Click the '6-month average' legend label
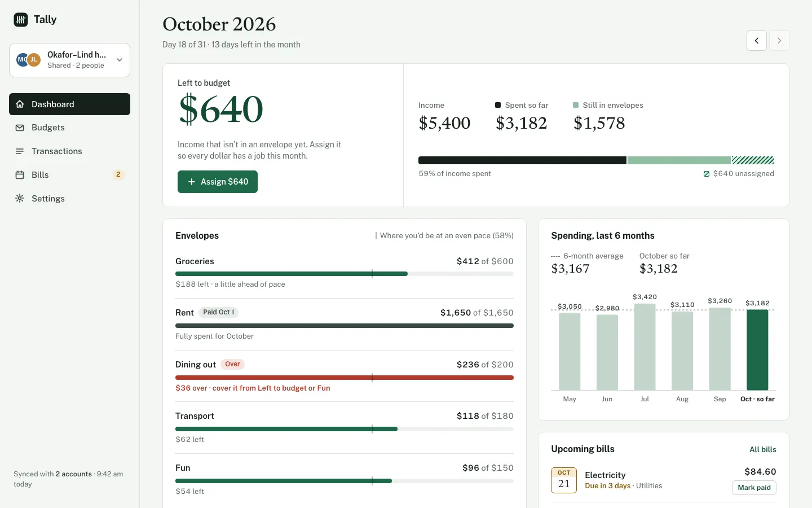 tap(593, 256)
